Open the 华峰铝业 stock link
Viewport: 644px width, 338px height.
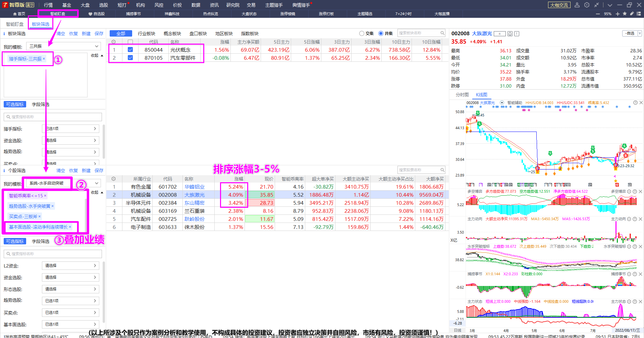coord(195,187)
